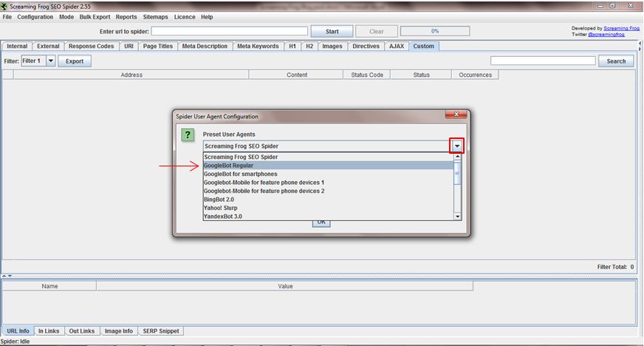Sort by the Address column header
Image resolution: width=644 pixels, height=346 pixels.
[x=131, y=75]
